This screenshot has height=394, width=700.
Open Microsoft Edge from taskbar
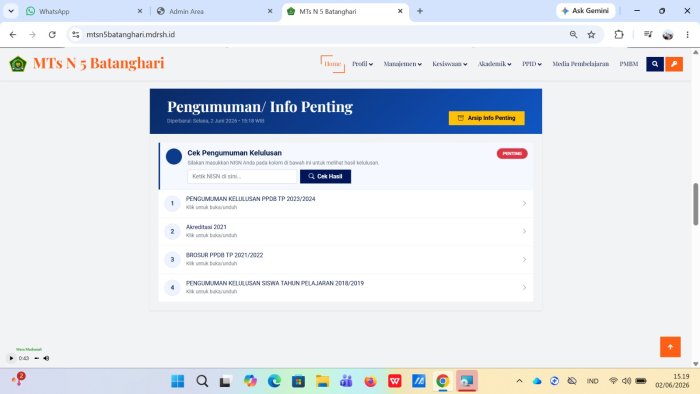coord(274,381)
